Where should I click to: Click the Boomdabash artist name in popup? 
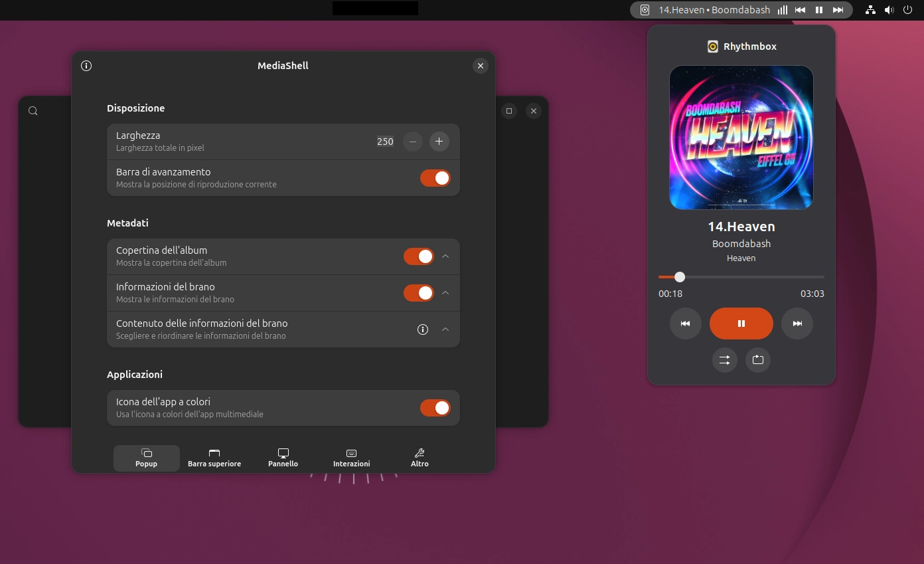tap(741, 244)
